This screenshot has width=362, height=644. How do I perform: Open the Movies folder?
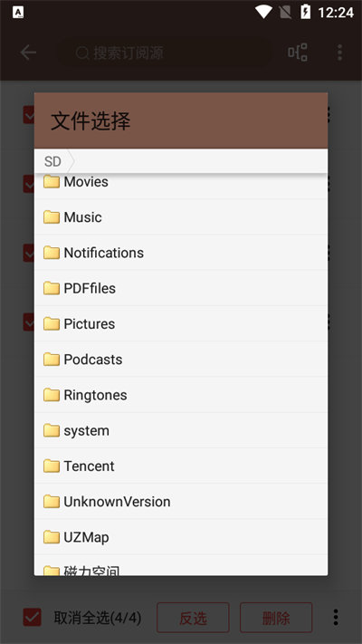[x=181, y=182]
